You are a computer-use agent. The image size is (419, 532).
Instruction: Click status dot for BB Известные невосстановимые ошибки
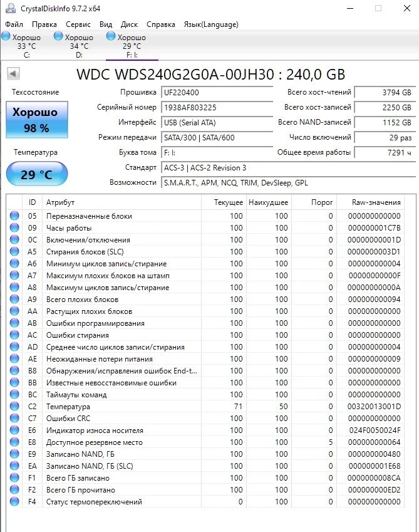point(14,382)
